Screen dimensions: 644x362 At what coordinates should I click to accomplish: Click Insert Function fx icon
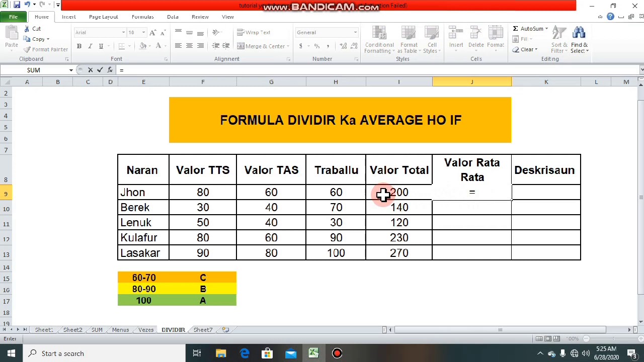tap(110, 70)
